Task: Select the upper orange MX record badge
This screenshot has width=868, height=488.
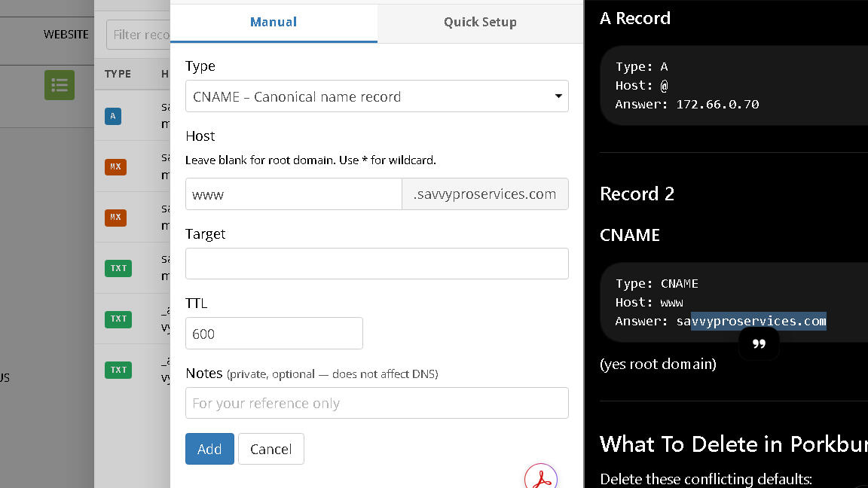Action: click(115, 166)
